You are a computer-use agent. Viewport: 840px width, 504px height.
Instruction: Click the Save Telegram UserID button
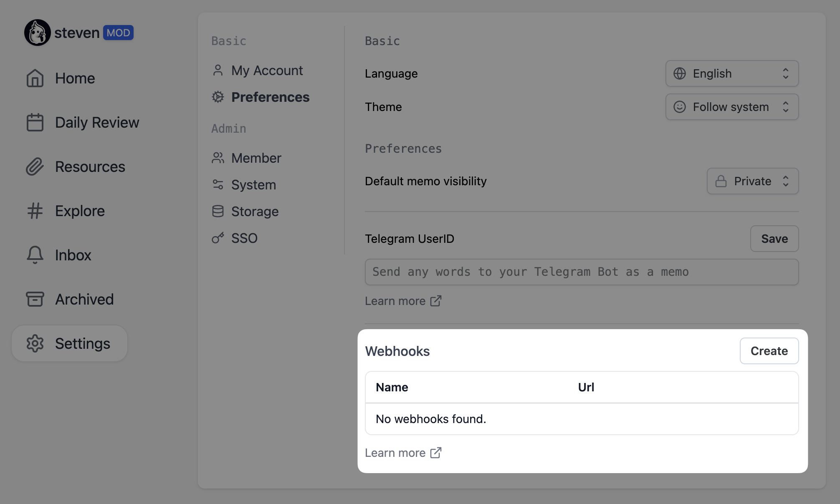[x=774, y=239]
